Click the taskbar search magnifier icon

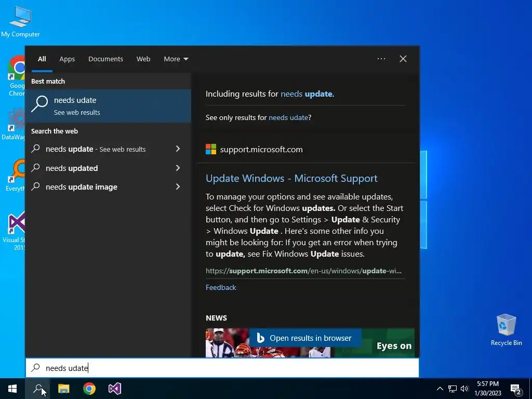(x=37, y=389)
